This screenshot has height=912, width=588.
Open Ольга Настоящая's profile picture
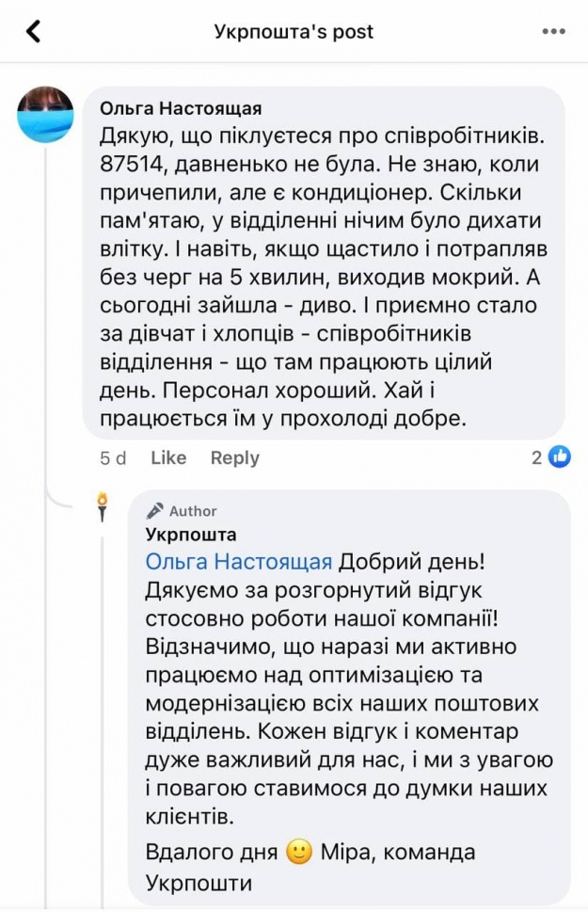45,115
